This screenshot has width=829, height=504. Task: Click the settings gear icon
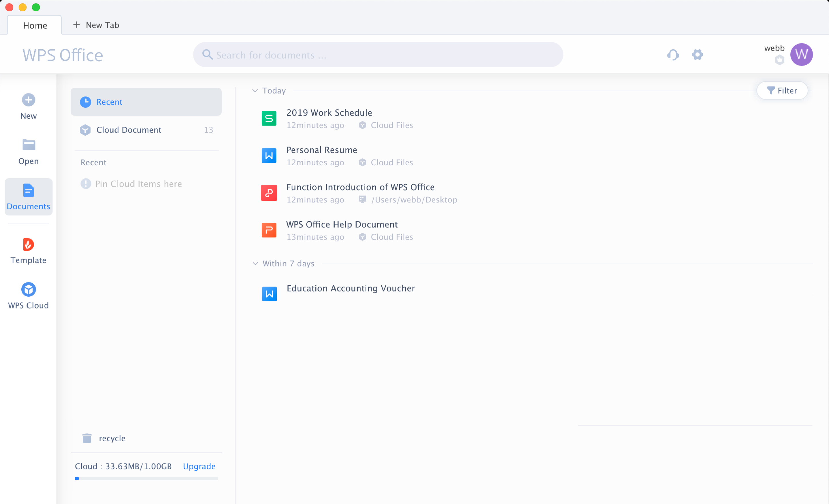point(697,55)
